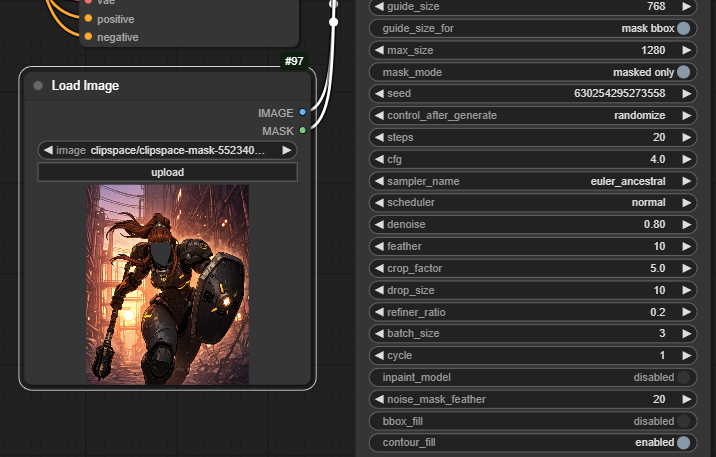Open the scheduler normal dropdown
Image resolution: width=716 pixels, height=457 pixels.
[x=533, y=203]
